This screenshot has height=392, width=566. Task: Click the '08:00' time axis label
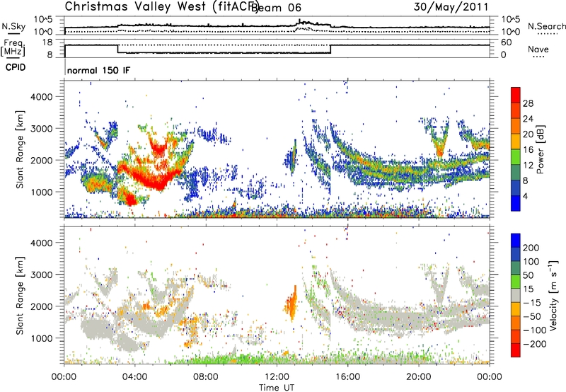coord(206,377)
